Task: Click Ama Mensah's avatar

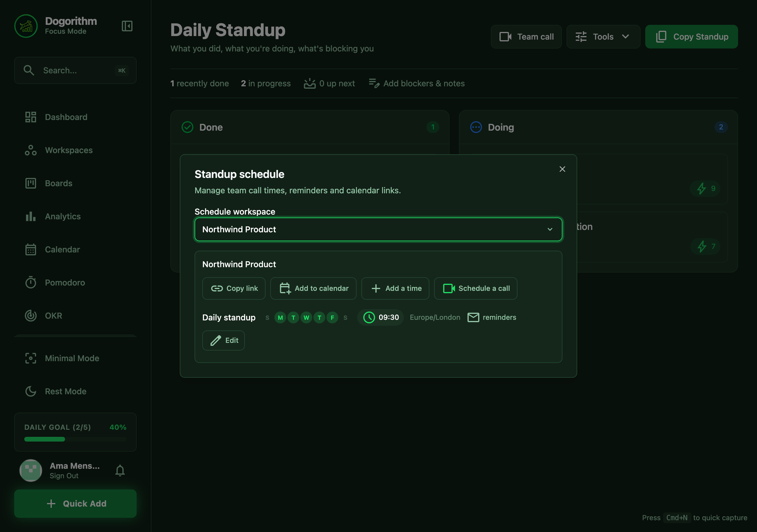Action: coord(31,470)
